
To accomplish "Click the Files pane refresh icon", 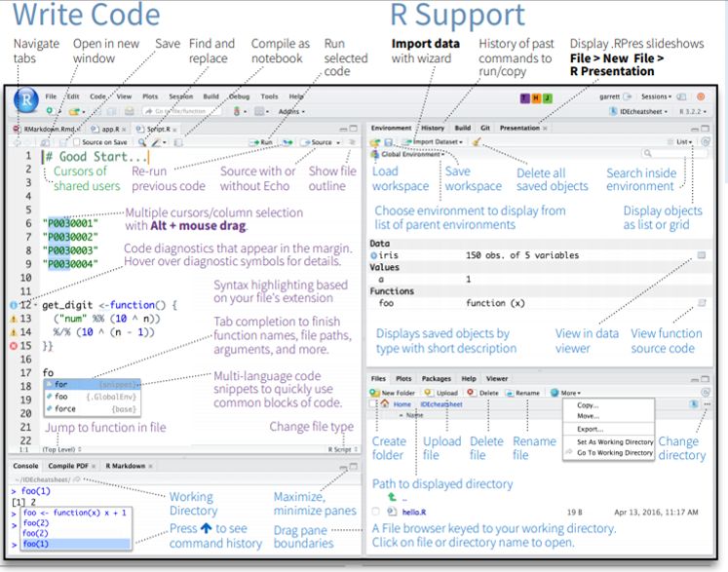I will click(x=706, y=393).
